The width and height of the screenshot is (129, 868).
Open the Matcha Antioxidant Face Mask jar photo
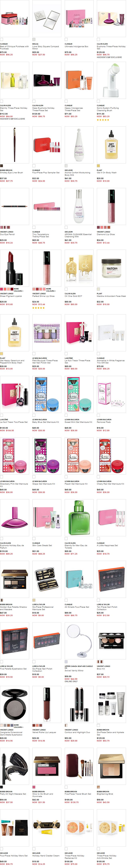tap(111, 268)
